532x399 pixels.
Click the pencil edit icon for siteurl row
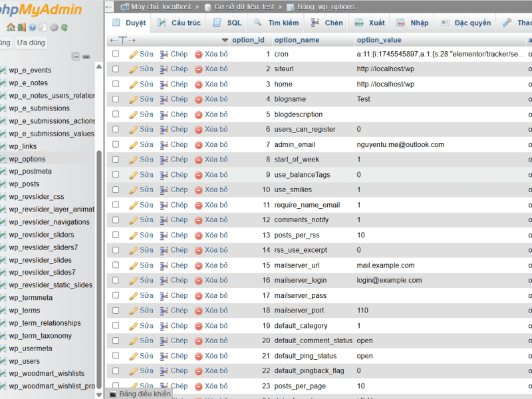(x=134, y=69)
